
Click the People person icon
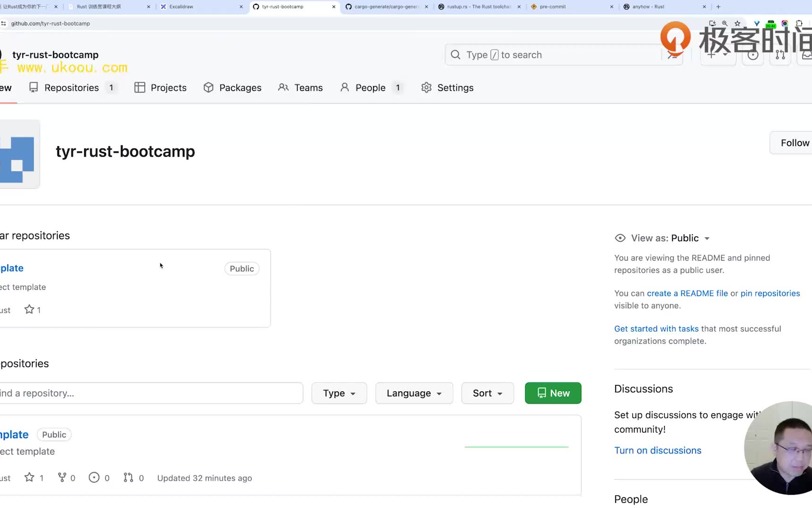(x=345, y=87)
